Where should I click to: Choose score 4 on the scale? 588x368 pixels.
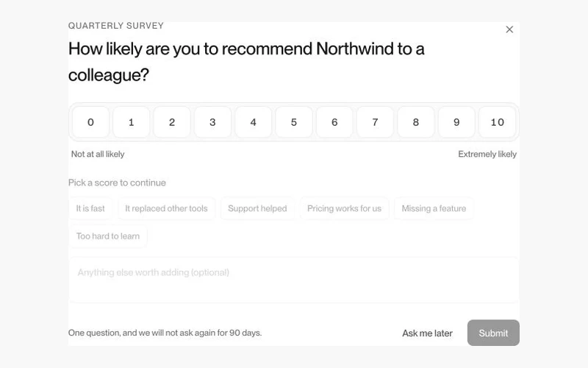coord(253,122)
